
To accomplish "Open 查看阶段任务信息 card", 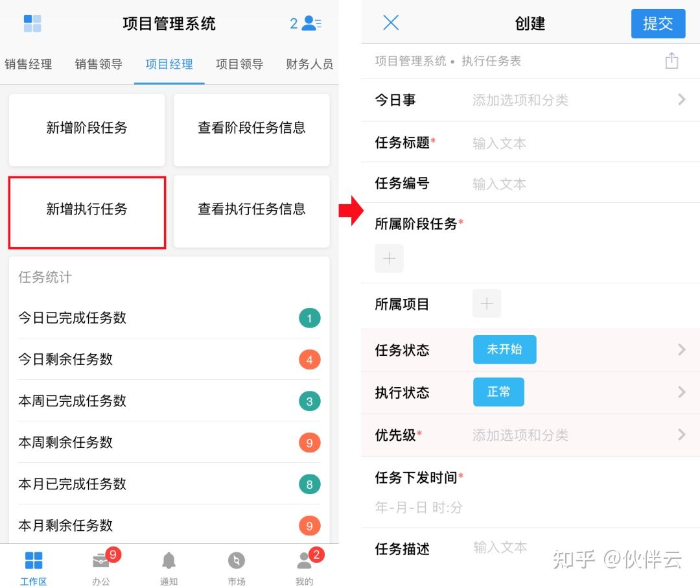I will (251, 130).
